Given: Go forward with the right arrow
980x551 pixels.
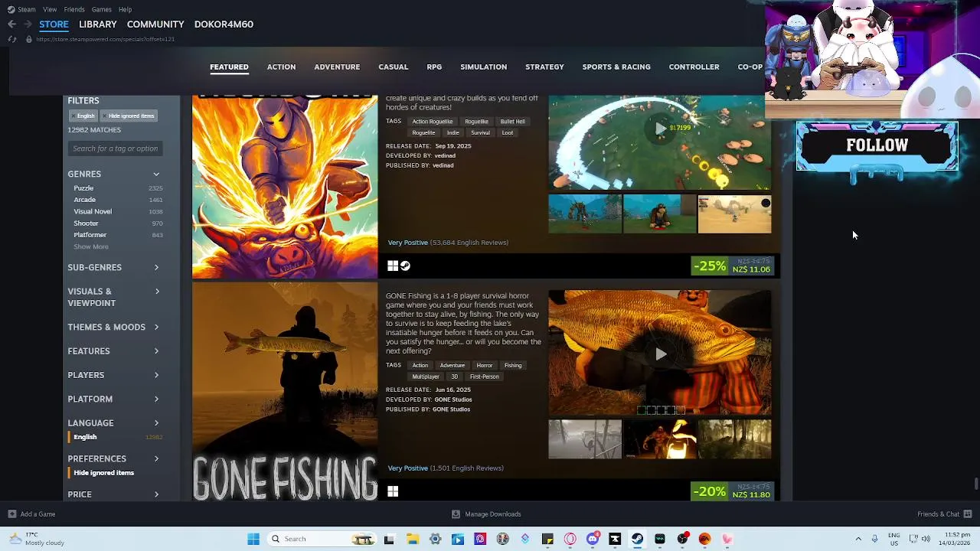Looking at the screenshot, I should point(28,24).
